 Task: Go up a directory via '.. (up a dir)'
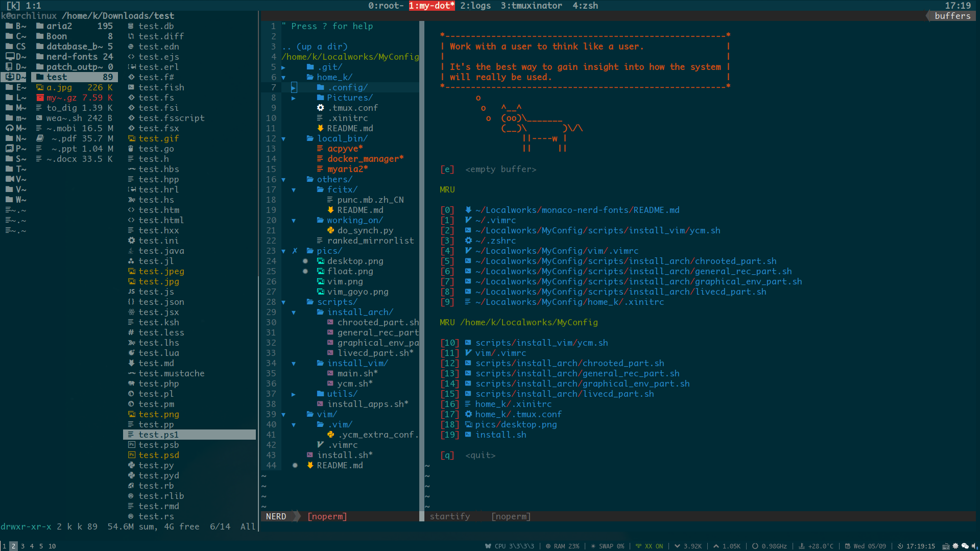click(x=315, y=46)
